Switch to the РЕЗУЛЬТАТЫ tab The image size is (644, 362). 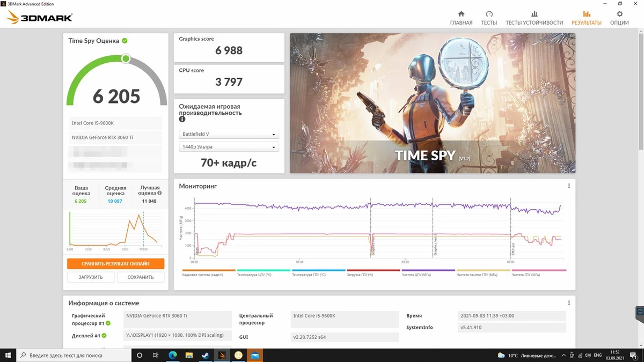(x=587, y=18)
